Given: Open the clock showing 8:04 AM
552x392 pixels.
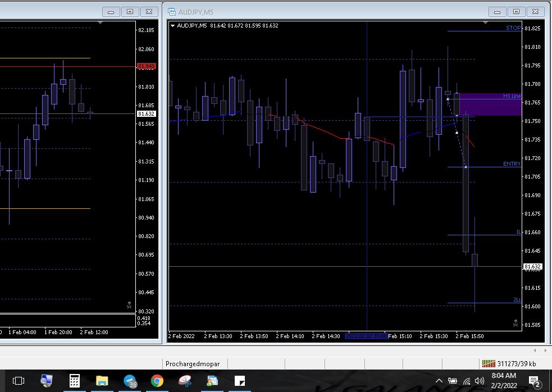Looking at the screenshot, I should (x=503, y=380).
